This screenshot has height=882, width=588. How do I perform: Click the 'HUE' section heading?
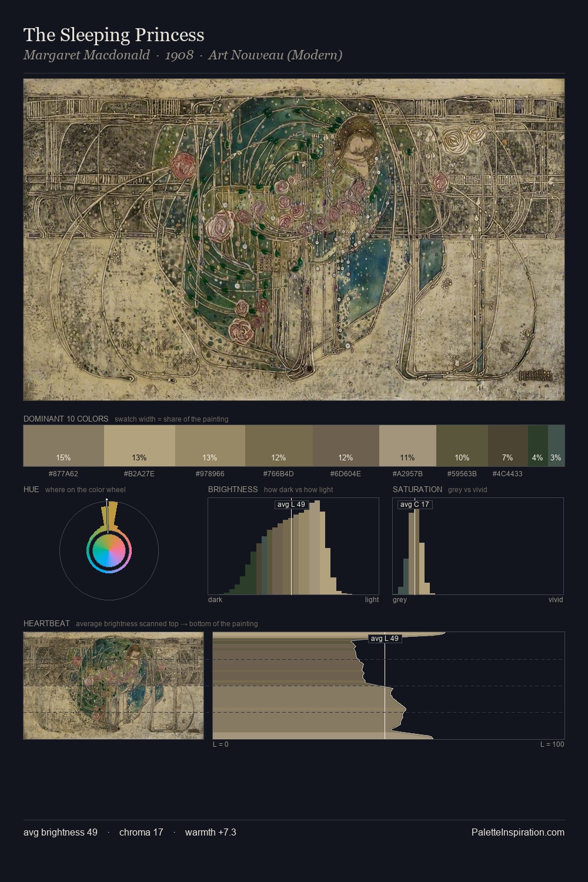(x=31, y=489)
